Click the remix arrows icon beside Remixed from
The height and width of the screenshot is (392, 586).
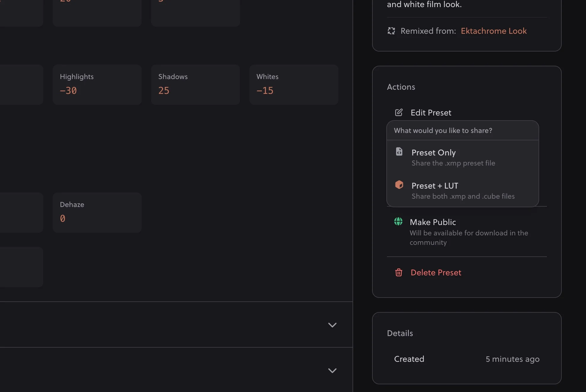coord(391,31)
